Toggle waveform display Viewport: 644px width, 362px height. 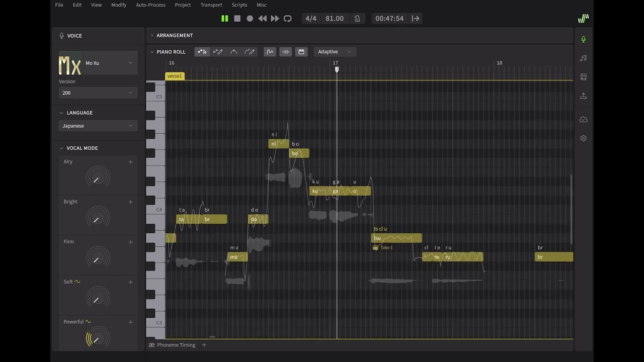pyautogui.click(x=286, y=52)
